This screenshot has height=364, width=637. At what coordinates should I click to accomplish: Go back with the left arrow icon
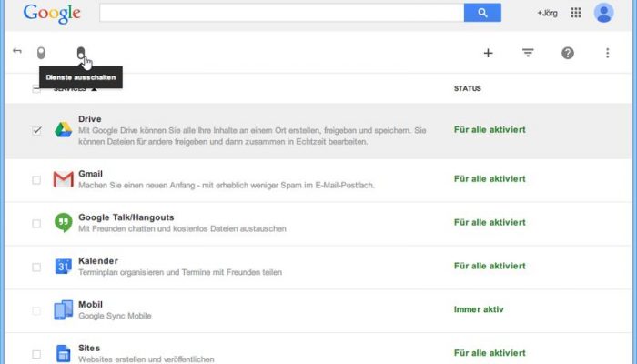(17, 51)
